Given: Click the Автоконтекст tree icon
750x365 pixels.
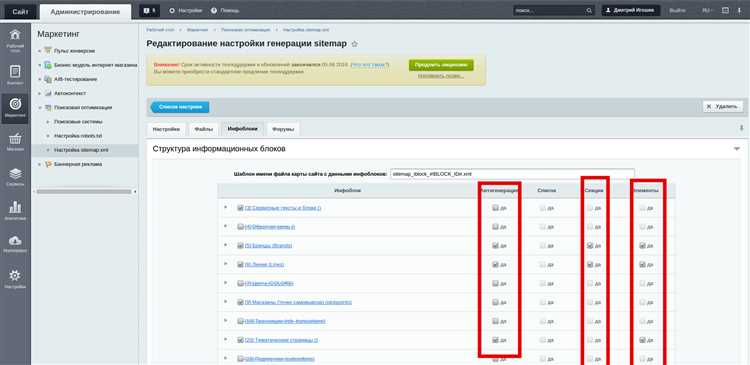Looking at the screenshot, I should pyautogui.click(x=48, y=93).
